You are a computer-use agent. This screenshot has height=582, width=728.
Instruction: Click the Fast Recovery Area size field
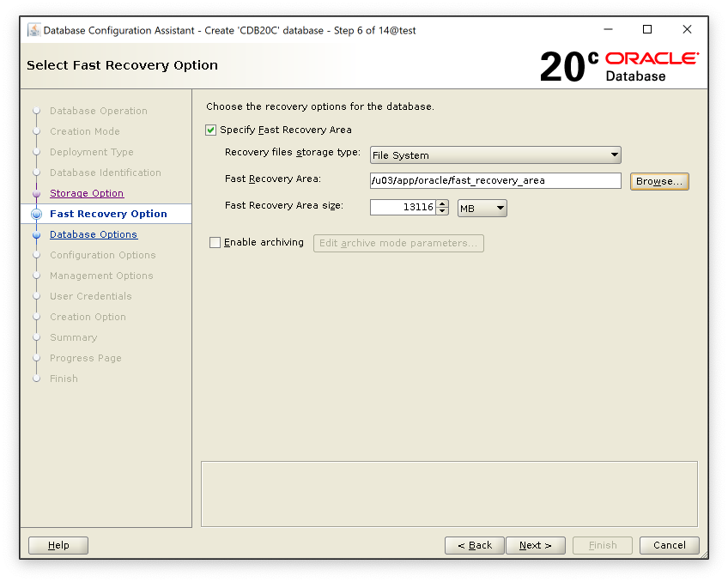(403, 208)
